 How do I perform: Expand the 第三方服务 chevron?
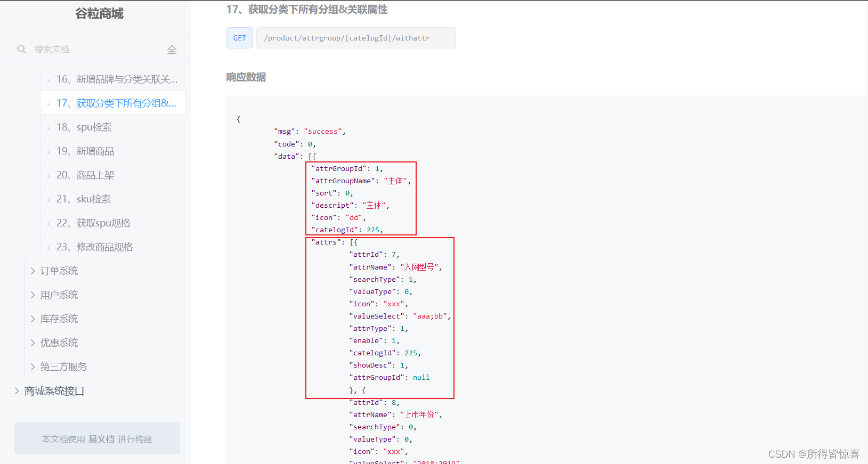(33, 367)
